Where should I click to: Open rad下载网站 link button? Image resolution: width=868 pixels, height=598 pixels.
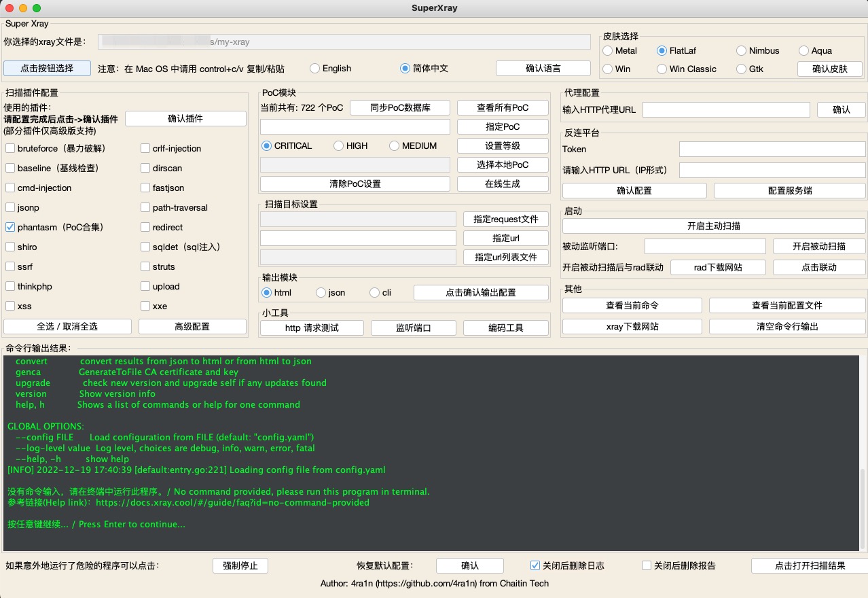point(719,267)
